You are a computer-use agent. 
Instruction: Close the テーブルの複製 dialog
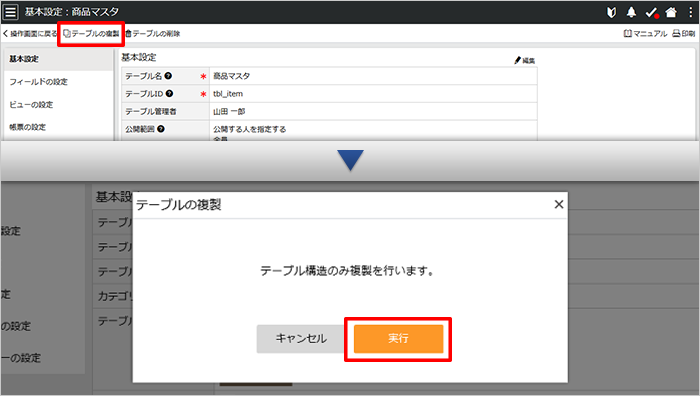(558, 204)
